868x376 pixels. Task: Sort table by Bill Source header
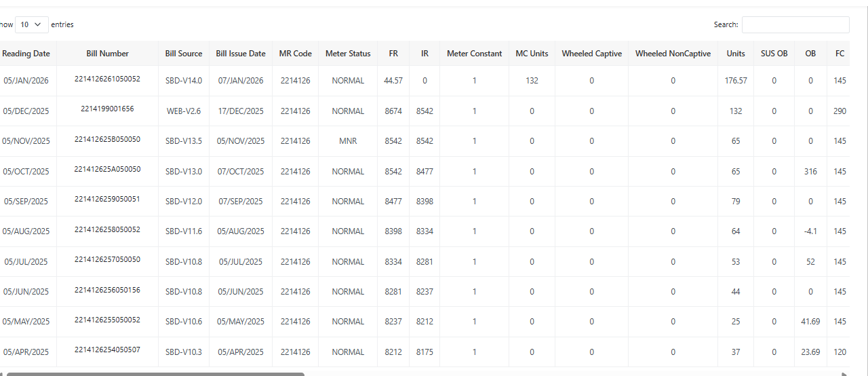click(x=184, y=54)
